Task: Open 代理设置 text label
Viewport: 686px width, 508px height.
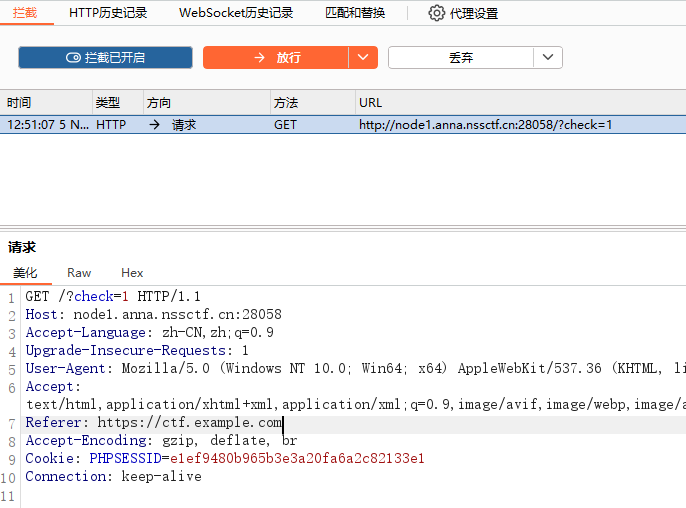Action: [474, 14]
